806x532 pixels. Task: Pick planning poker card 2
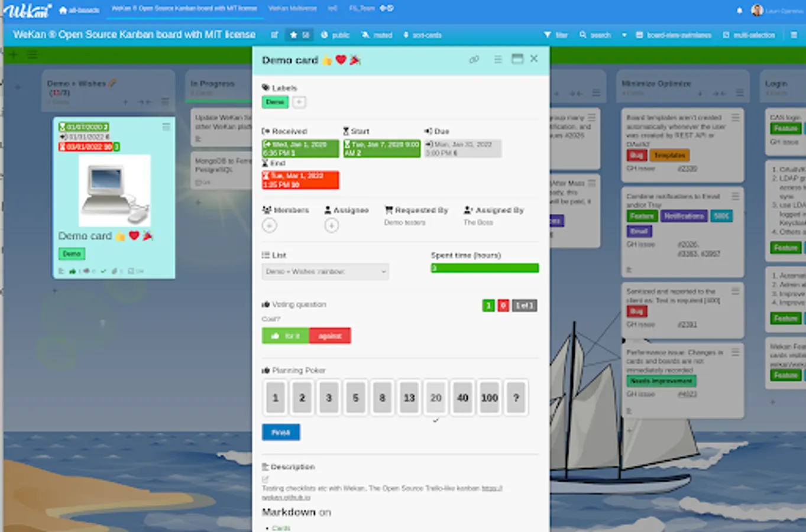coord(302,398)
